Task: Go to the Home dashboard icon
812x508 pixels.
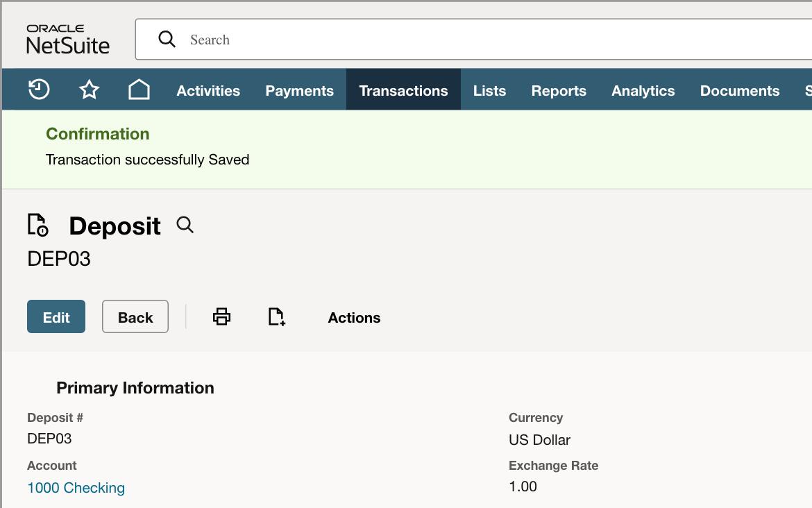Action: [139, 90]
